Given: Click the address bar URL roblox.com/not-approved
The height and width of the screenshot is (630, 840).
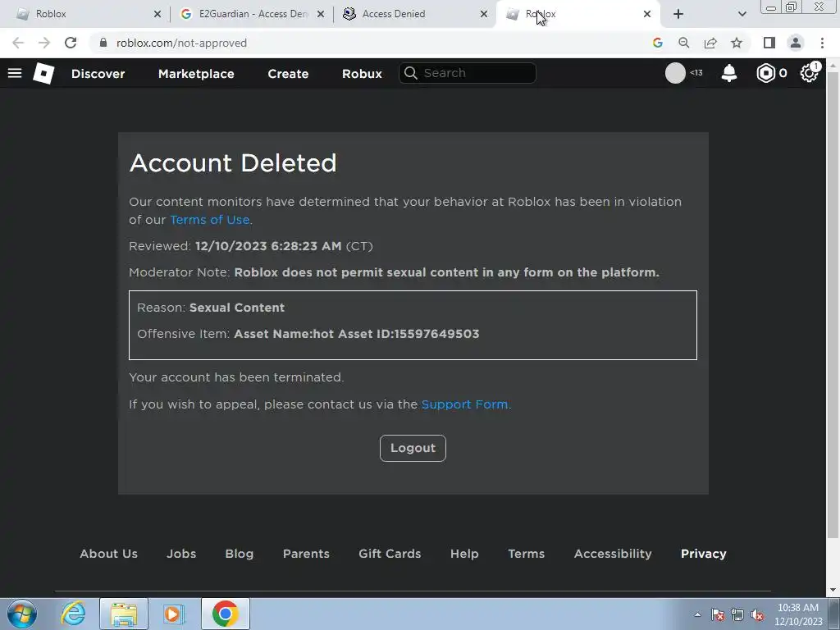Looking at the screenshot, I should pos(181,43).
